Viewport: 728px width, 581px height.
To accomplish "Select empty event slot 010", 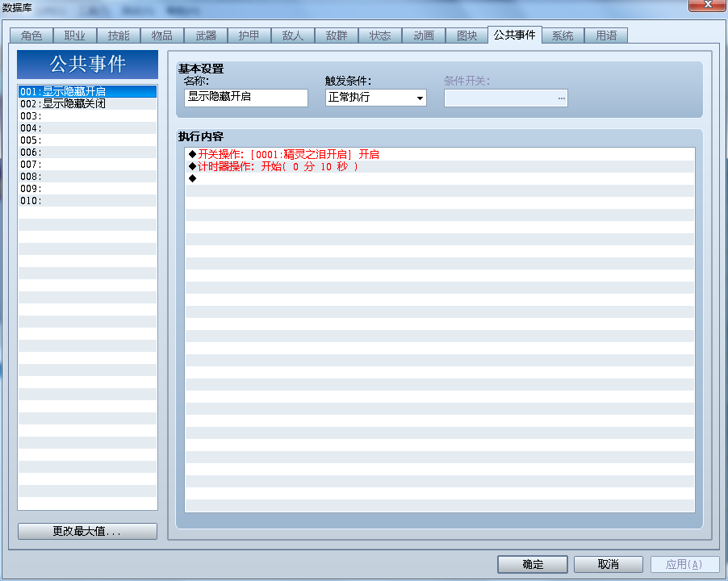I will [87, 200].
